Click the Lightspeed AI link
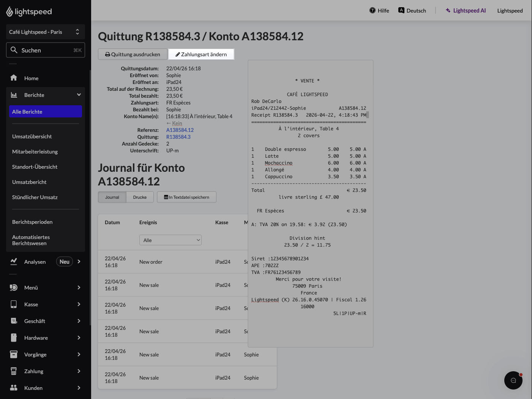 (x=466, y=11)
